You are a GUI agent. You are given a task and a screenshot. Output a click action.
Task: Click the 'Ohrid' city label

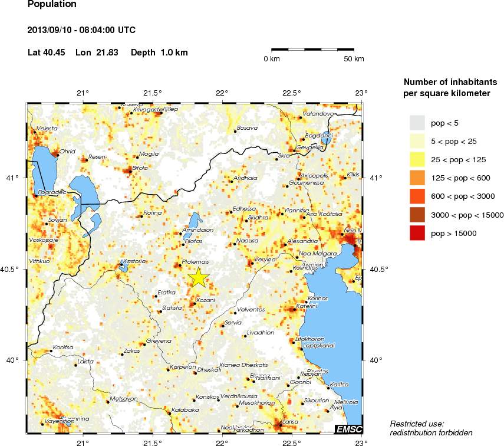pos(67,151)
